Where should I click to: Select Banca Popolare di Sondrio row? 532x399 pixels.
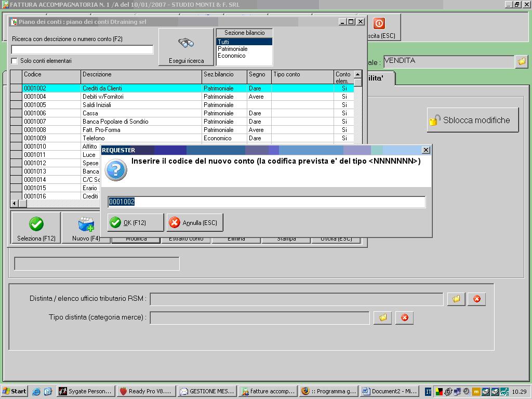[188, 122]
